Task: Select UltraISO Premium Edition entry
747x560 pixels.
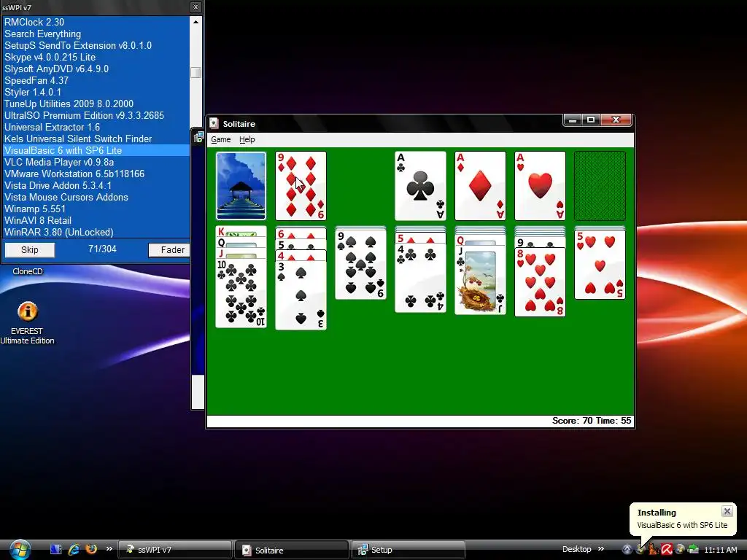Action: (x=96, y=115)
